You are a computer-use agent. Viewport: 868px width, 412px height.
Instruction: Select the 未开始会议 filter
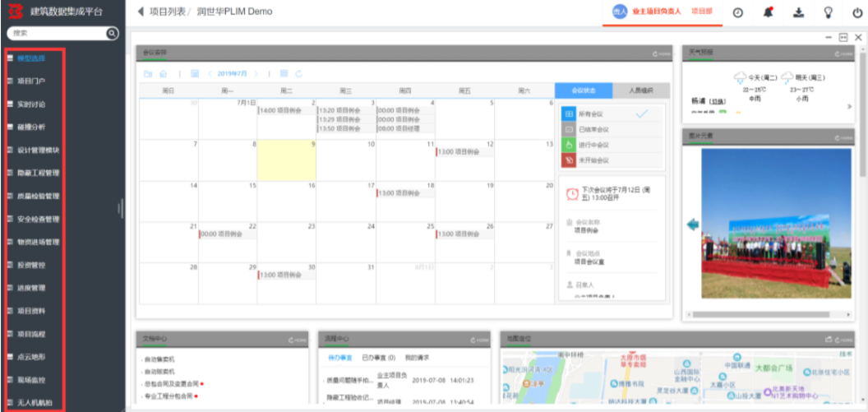pyautogui.click(x=612, y=160)
